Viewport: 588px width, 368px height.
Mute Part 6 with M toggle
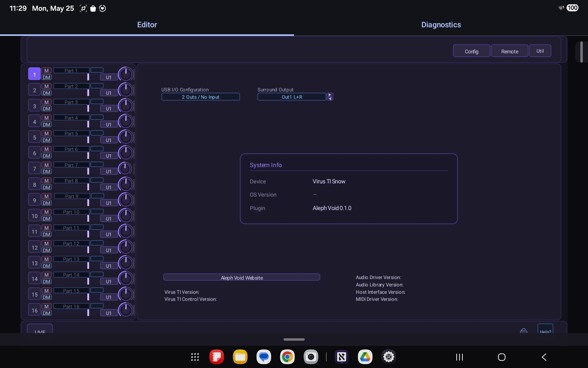[x=47, y=149]
